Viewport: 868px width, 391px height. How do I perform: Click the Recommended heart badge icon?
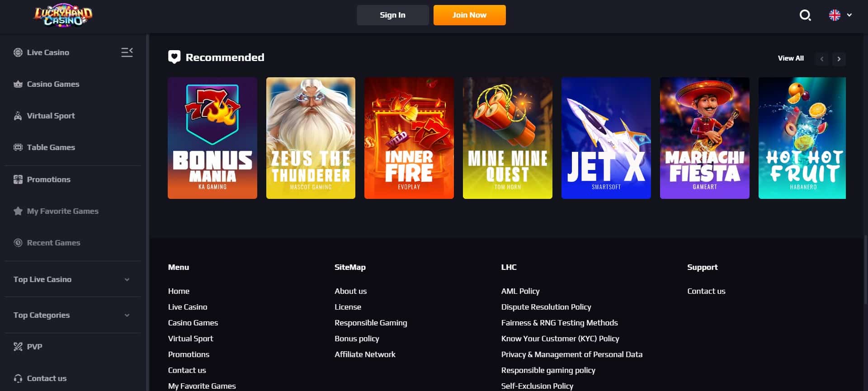point(174,57)
